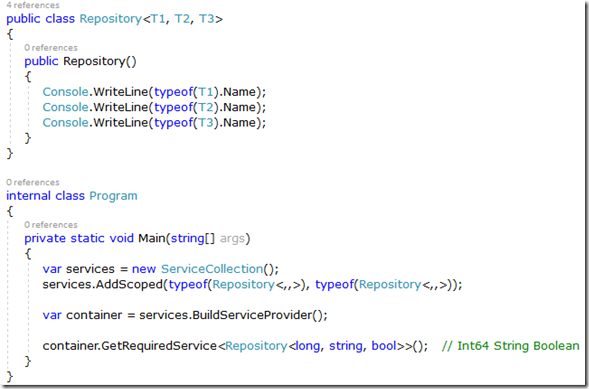Screen dimensions: 589x389
Task: Click typeof(T1) in first Console.WriteLine
Action: point(187,92)
